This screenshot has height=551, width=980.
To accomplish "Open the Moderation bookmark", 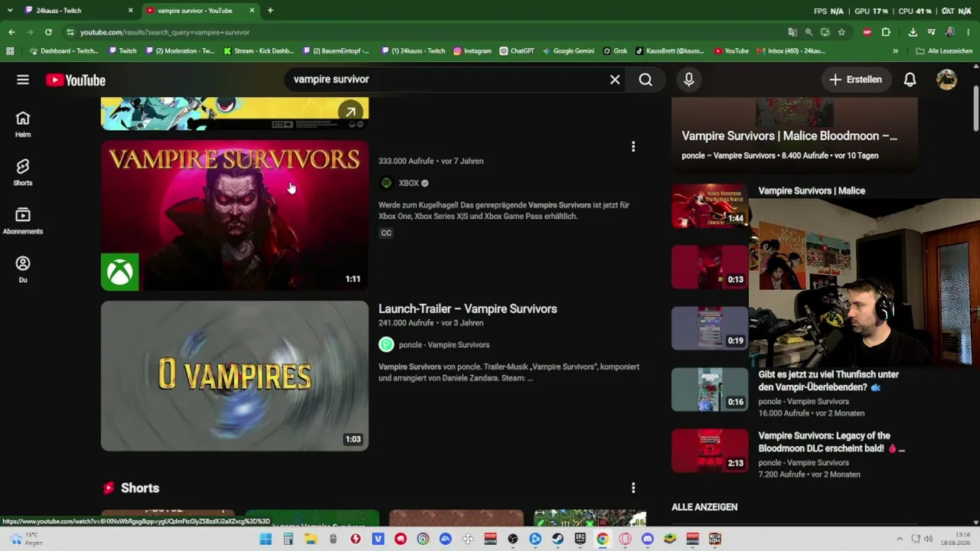I will point(180,51).
